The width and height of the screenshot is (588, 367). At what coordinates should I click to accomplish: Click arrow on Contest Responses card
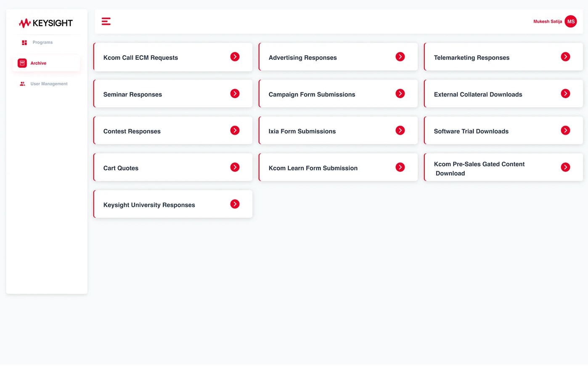[x=235, y=130]
